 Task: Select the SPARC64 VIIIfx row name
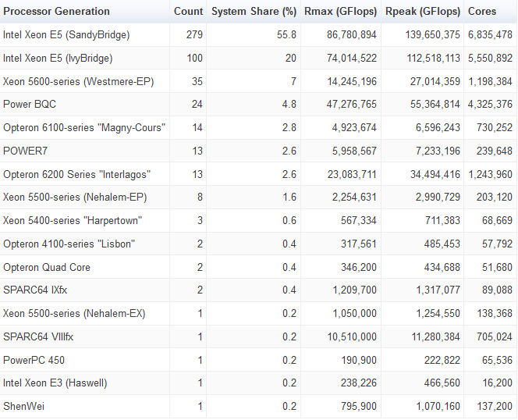[38, 336]
